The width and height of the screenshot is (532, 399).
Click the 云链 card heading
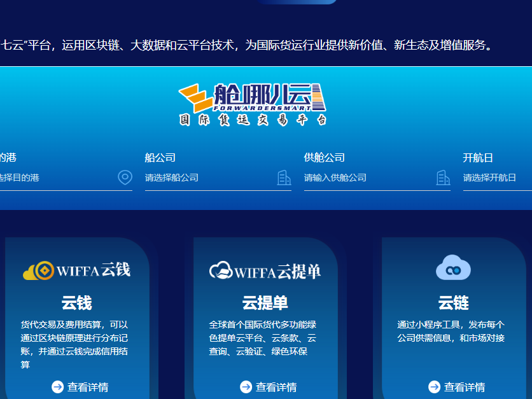tap(453, 303)
